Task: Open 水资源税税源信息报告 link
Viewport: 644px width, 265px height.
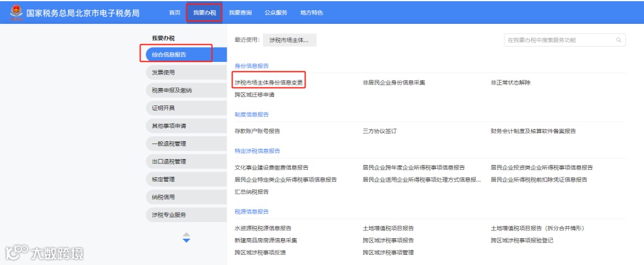Action: 264,228
